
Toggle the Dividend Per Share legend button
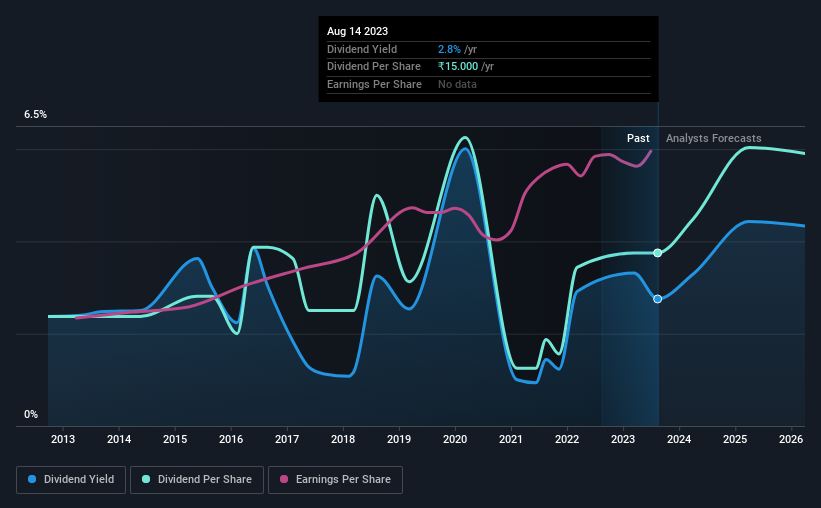click(x=197, y=480)
